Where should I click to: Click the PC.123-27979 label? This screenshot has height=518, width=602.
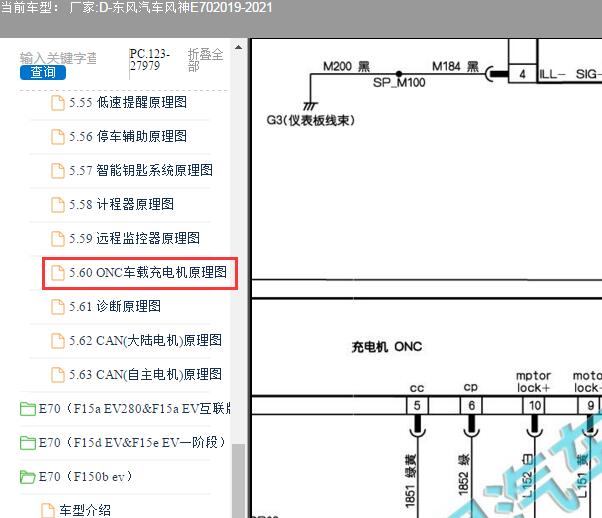click(150, 60)
